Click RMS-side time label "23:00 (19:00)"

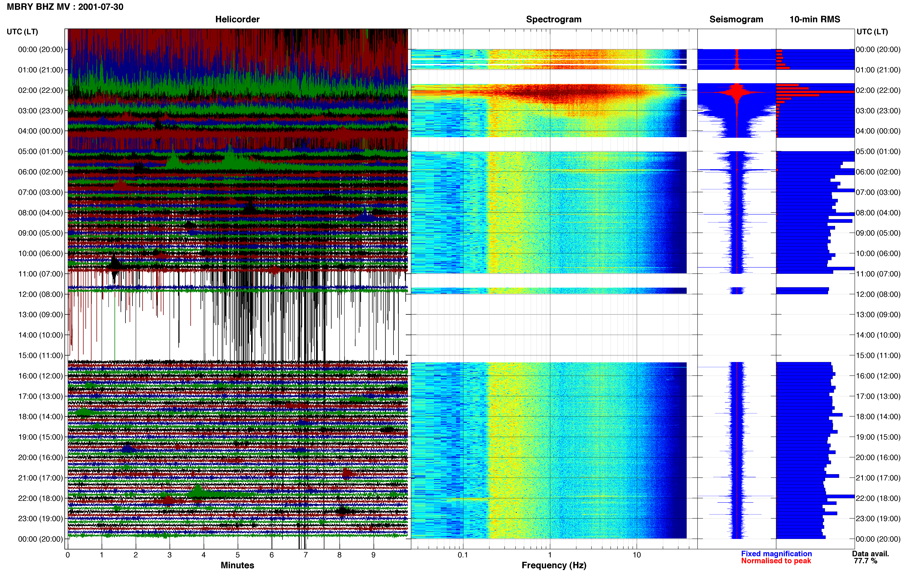coord(878,518)
